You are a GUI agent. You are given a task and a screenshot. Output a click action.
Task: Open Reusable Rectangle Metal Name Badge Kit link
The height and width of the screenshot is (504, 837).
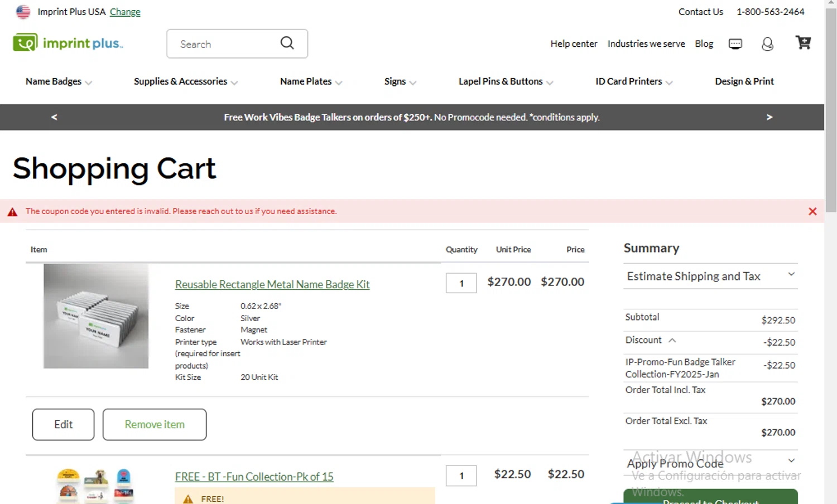pos(272,284)
